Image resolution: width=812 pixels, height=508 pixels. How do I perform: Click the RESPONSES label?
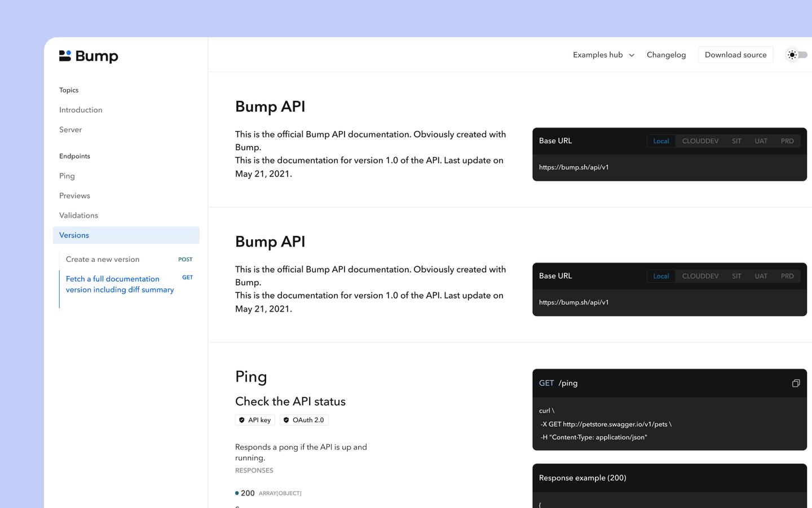click(x=254, y=471)
